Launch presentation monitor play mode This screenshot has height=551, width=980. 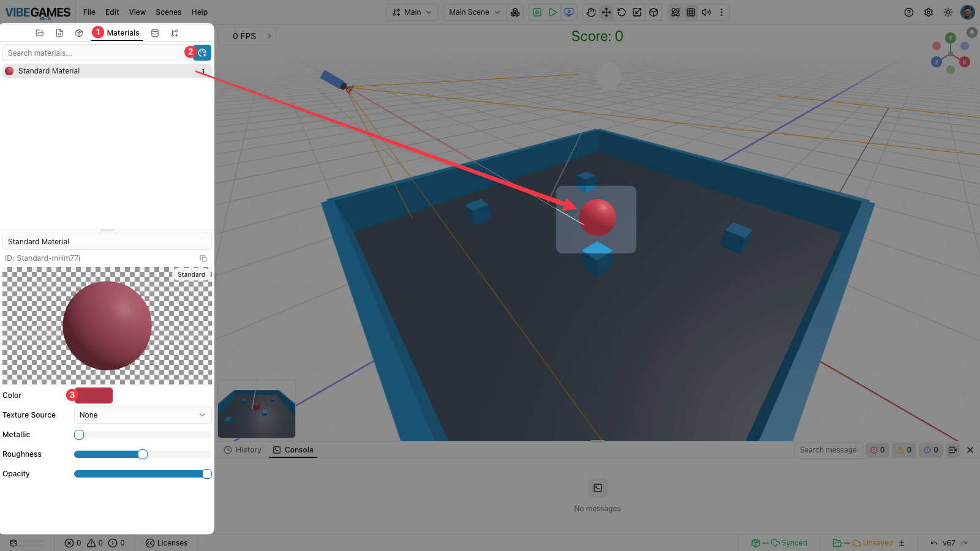pos(569,12)
